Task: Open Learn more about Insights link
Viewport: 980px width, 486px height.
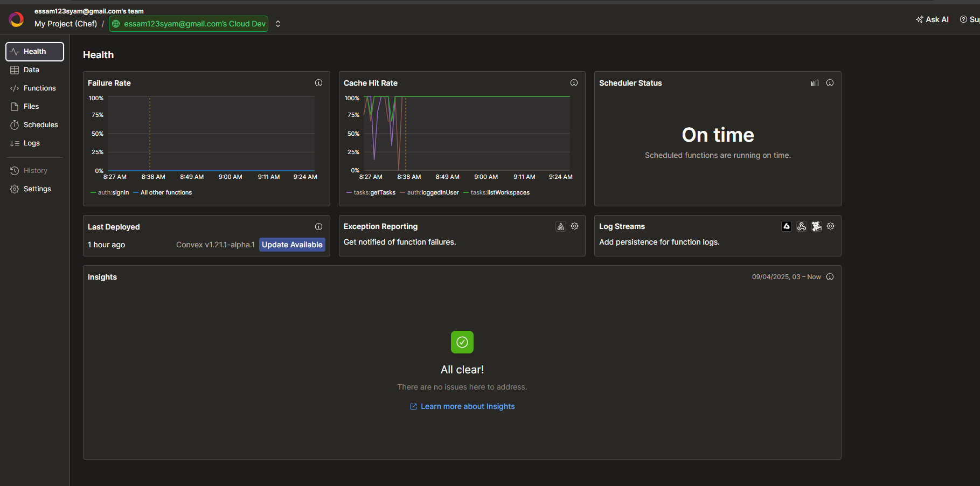Action: tap(467, 406)
